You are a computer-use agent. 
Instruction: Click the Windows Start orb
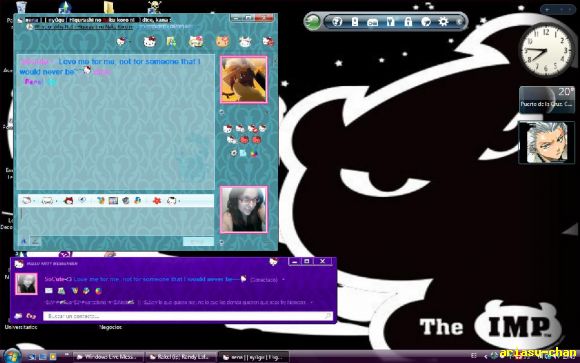pos(13,356)
